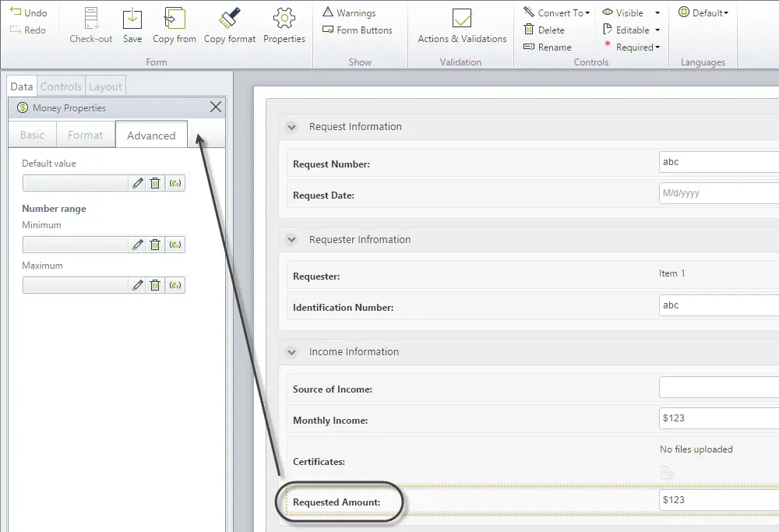This screenshot has height=532, width=779.
Task: Expand the Convert To dropdown
Action: [587, 13]
